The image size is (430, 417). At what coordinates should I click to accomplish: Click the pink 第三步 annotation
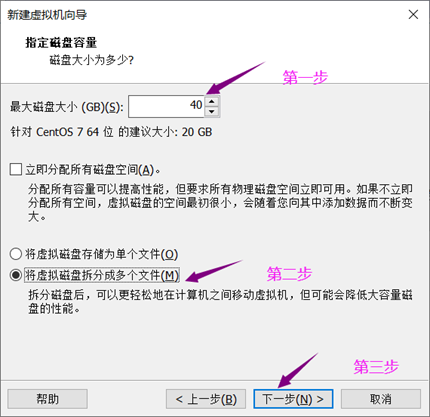click(376, 367)
